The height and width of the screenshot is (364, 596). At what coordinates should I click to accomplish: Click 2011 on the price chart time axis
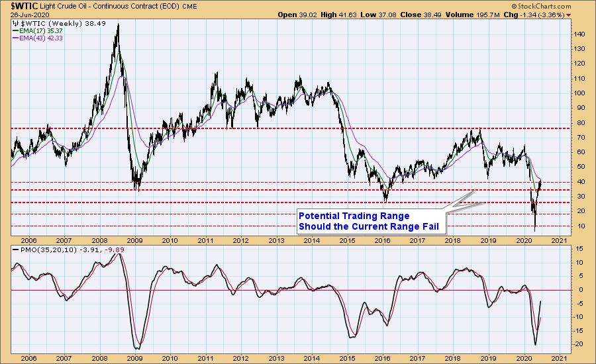coord(206,240)
